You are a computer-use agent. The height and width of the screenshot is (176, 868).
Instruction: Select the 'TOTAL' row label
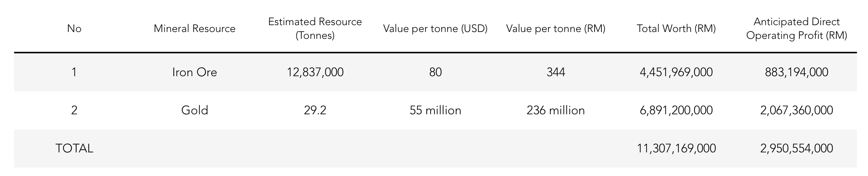click(x=74, y=149)
